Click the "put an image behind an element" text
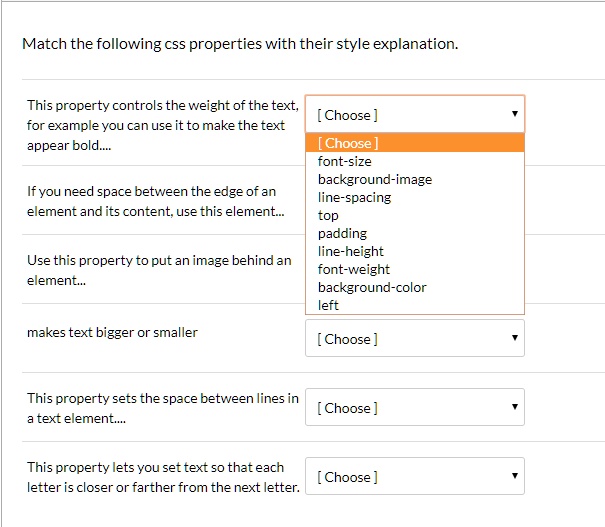 click(x=159, y=270)
